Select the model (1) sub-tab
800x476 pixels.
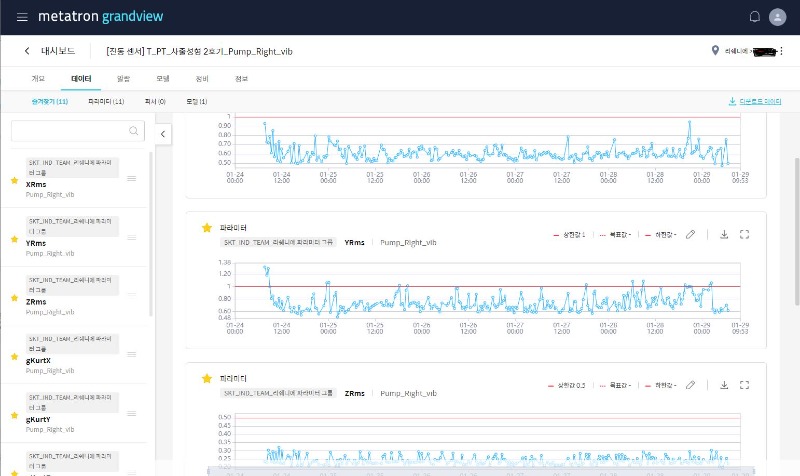click(x=196, y=102)
